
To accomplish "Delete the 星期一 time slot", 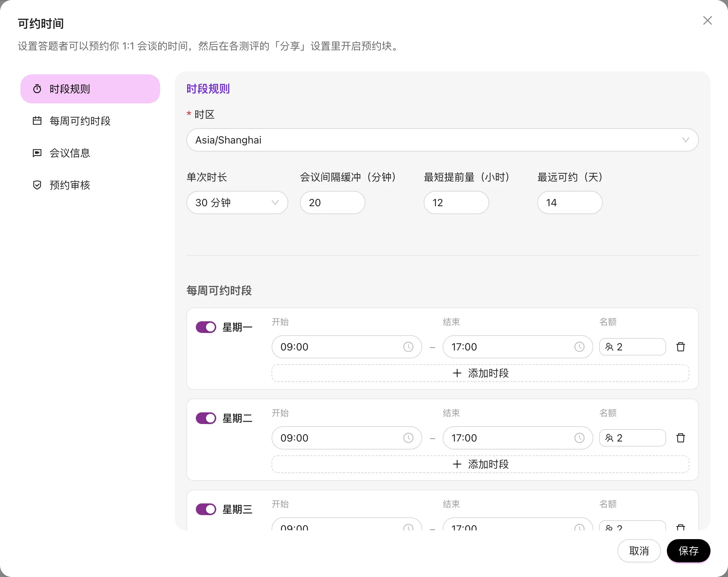I will 681,347.
